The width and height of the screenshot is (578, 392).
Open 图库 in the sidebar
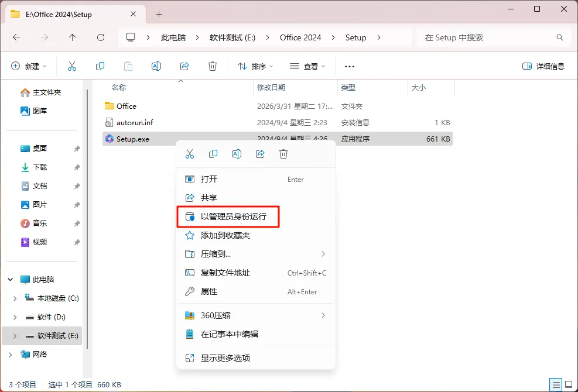[34, 111]
